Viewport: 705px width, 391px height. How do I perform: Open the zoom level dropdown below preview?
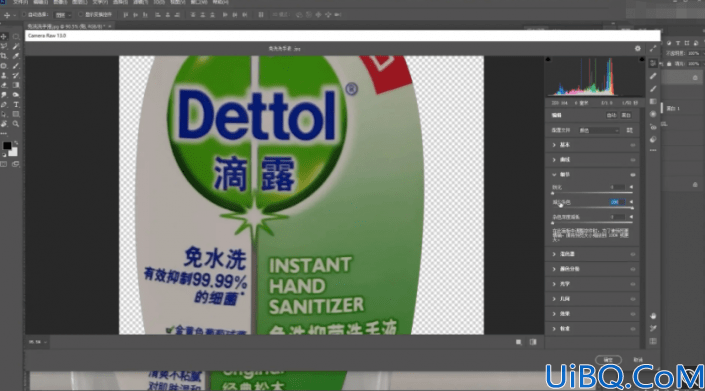[38, 342]
